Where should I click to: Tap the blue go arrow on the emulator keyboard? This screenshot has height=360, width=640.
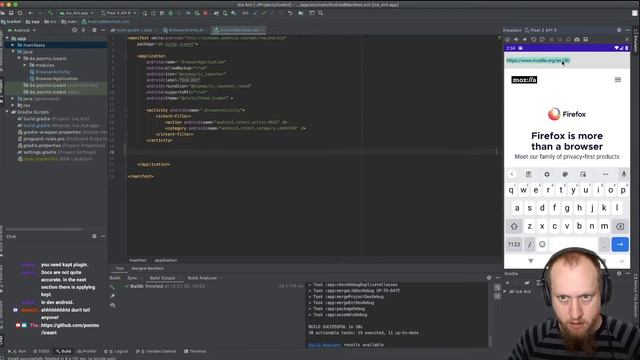pyautogui.click(x=620, y=244)
